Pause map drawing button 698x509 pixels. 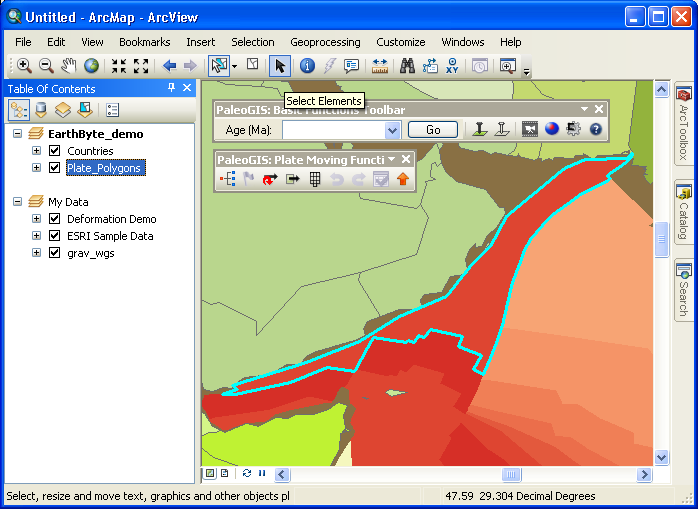pos(262,473)
